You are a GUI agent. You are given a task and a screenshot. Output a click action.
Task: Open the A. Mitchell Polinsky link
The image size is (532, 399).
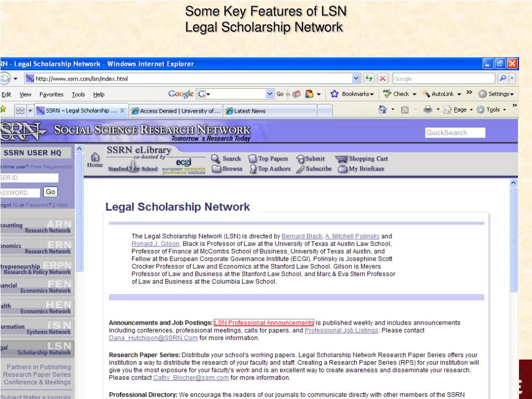(x=352, y=236)
